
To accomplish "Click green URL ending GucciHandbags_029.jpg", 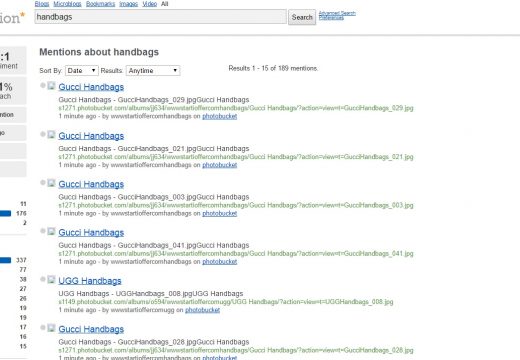I will 236,108.
